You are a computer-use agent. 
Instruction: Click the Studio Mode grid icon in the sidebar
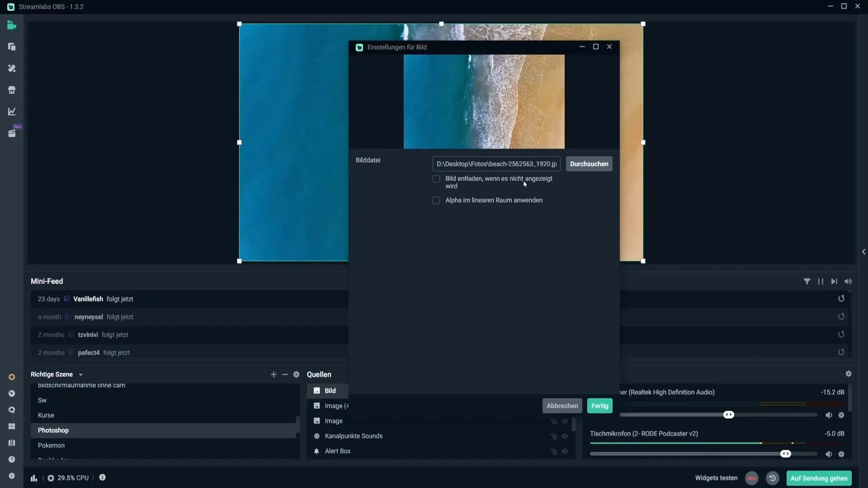pos(12,427)
